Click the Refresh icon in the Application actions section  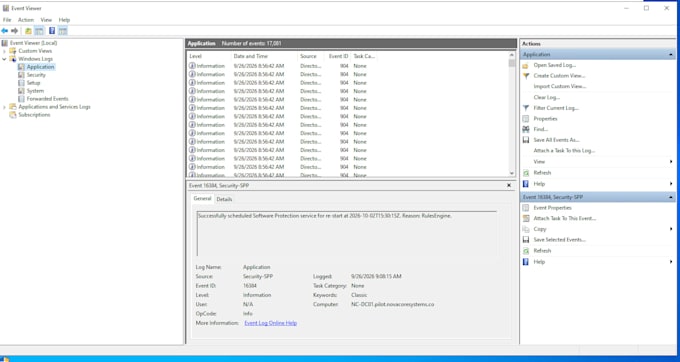(526, 173)
